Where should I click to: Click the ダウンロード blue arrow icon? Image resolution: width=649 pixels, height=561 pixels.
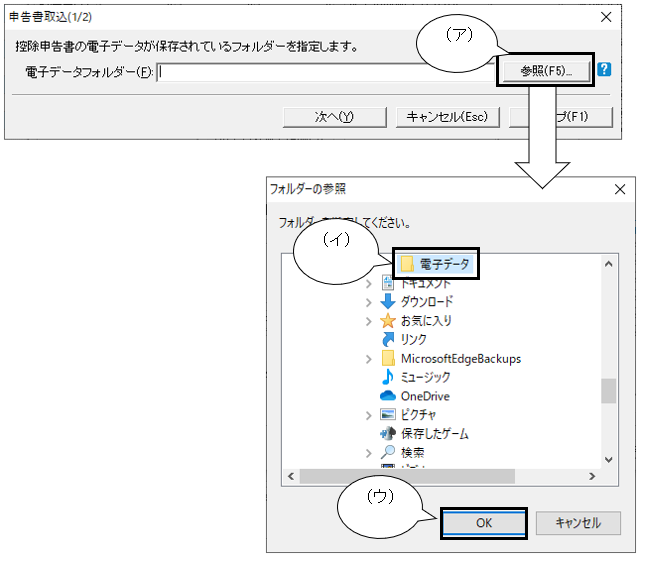coord(388,301)
